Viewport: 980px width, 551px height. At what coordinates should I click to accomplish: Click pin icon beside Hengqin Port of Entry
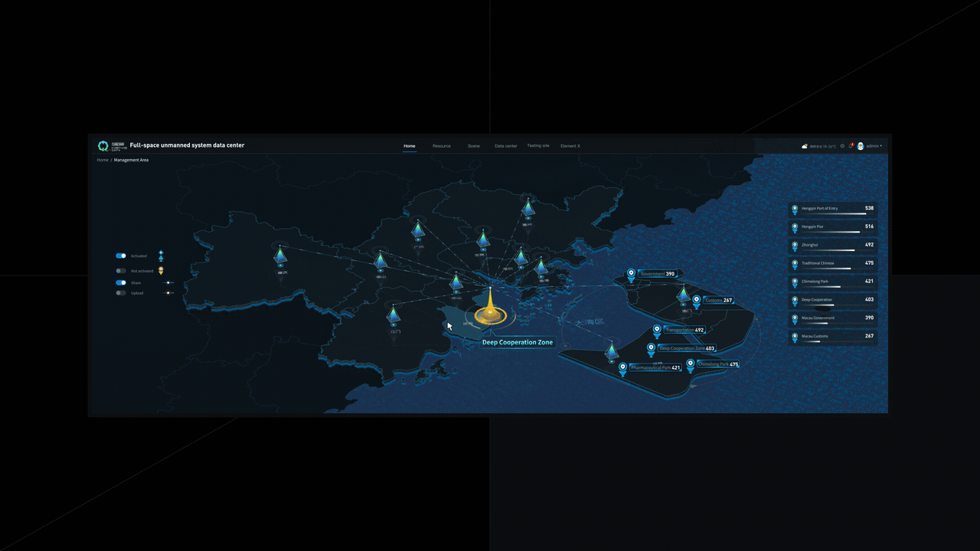pos(795,210)
